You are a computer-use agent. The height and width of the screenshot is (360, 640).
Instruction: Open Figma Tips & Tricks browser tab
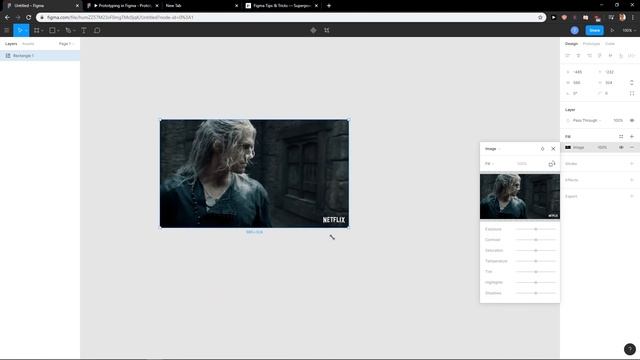point(281,6)
